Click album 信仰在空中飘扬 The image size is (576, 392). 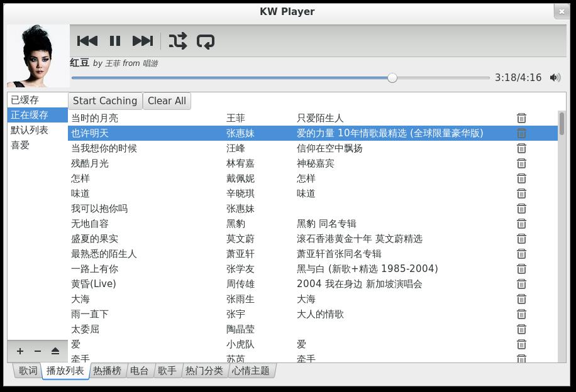point(330,148)
